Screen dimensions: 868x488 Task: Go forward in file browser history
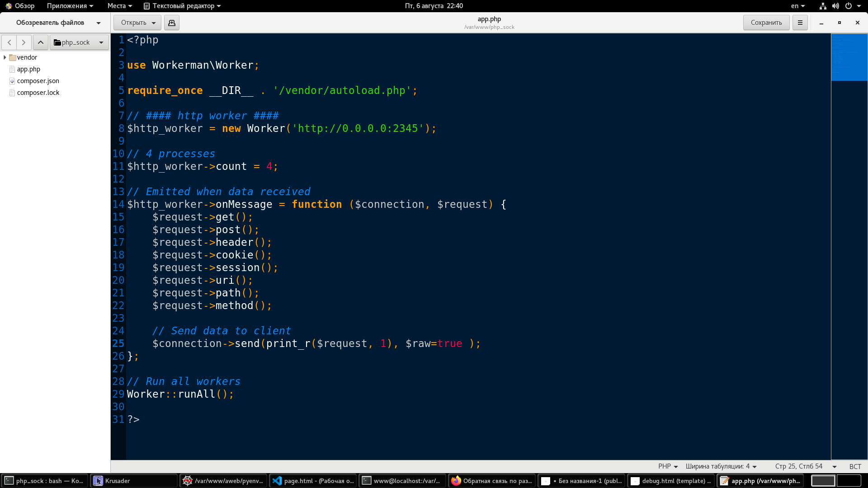point(24,42)
